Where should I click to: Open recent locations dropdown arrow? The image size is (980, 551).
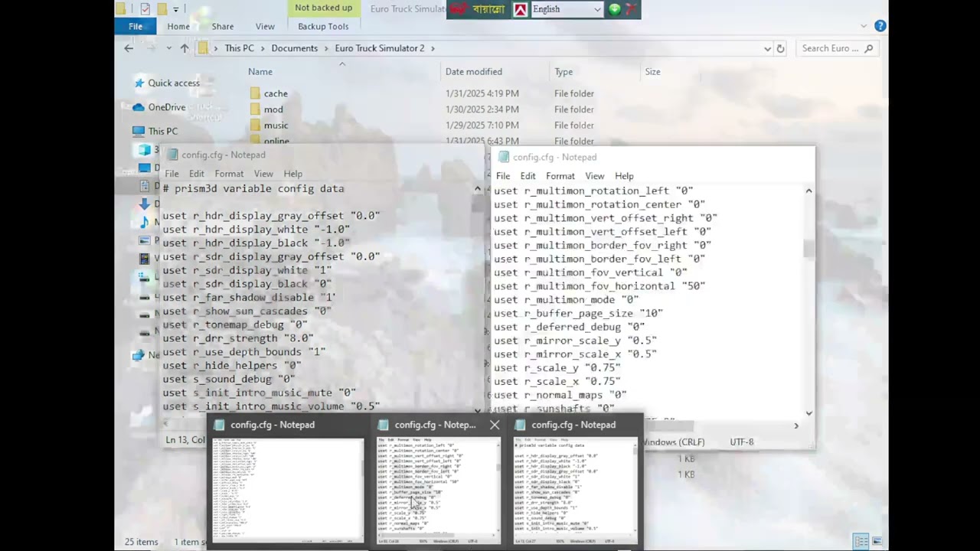168,48
